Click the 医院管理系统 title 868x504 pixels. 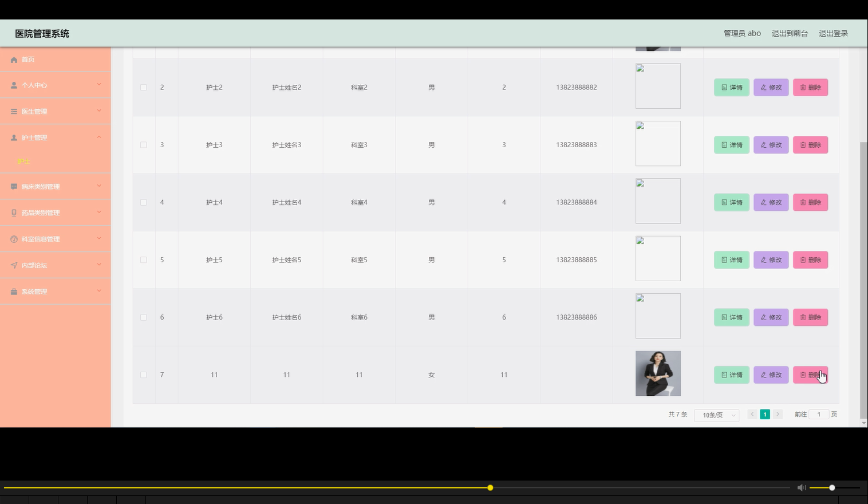click(42, 34)
